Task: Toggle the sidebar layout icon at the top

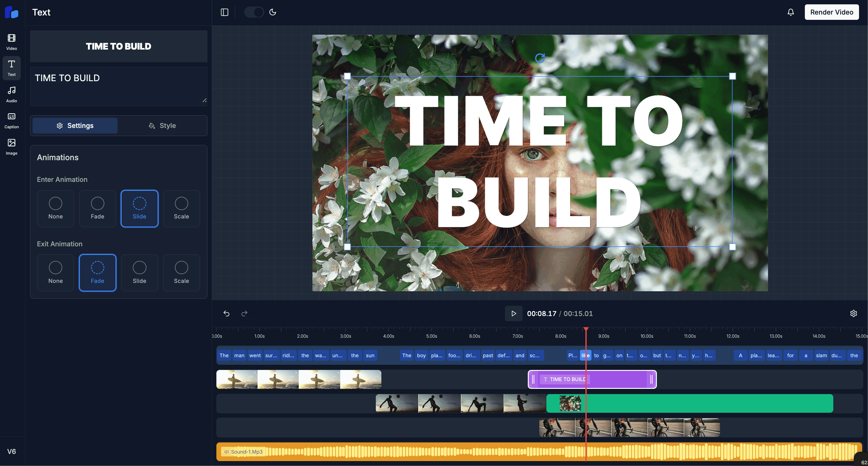Action: [x=224, y=12]
